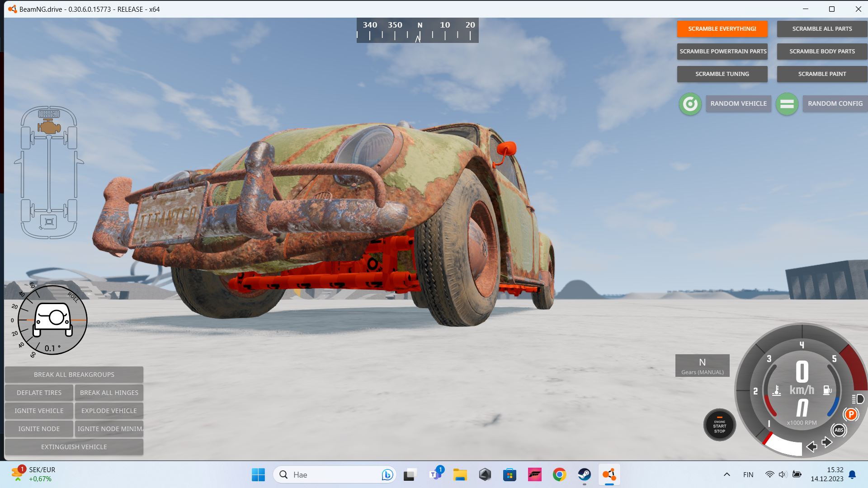Click the left turn signal arrow

point(811,446)
